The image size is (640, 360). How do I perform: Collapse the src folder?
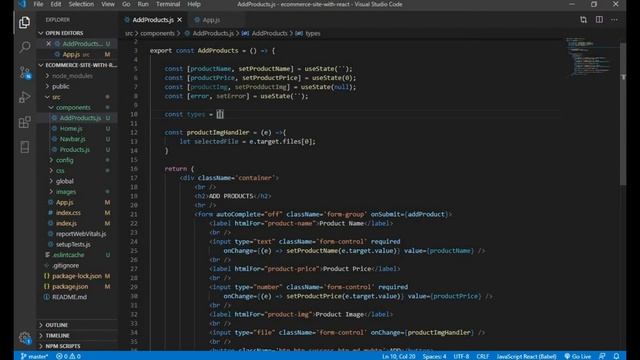[56, 97]
